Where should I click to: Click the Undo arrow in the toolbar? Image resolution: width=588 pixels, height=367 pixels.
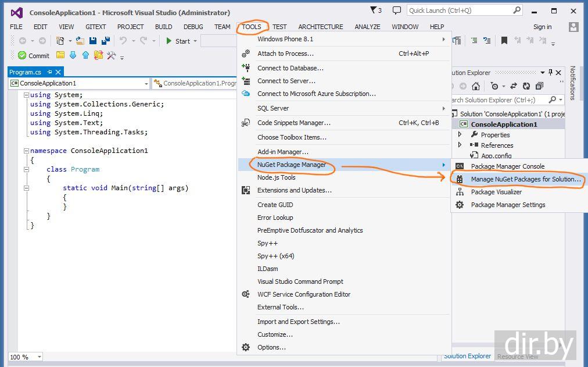[123, 41]
